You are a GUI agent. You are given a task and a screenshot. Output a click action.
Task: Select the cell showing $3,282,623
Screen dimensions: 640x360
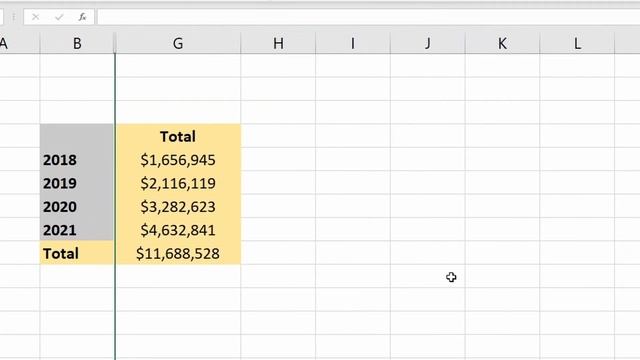(x=178, y=207)
